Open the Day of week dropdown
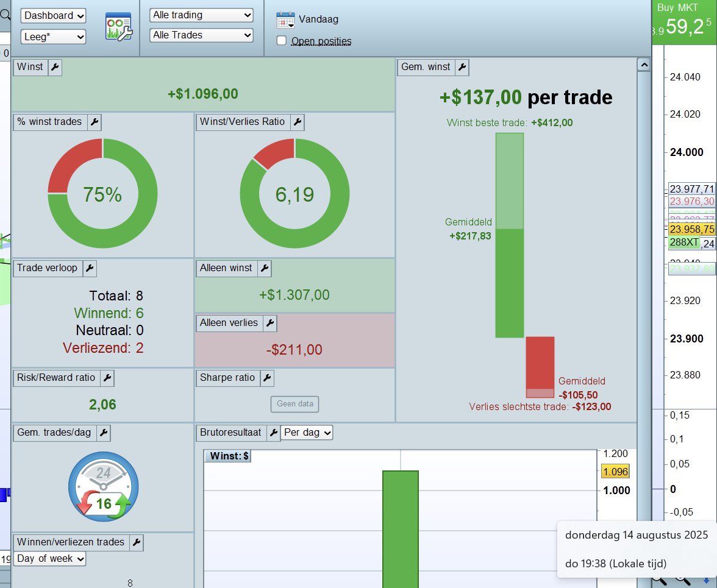This screenshot has width=717, height=588. [x=50, y=558]
